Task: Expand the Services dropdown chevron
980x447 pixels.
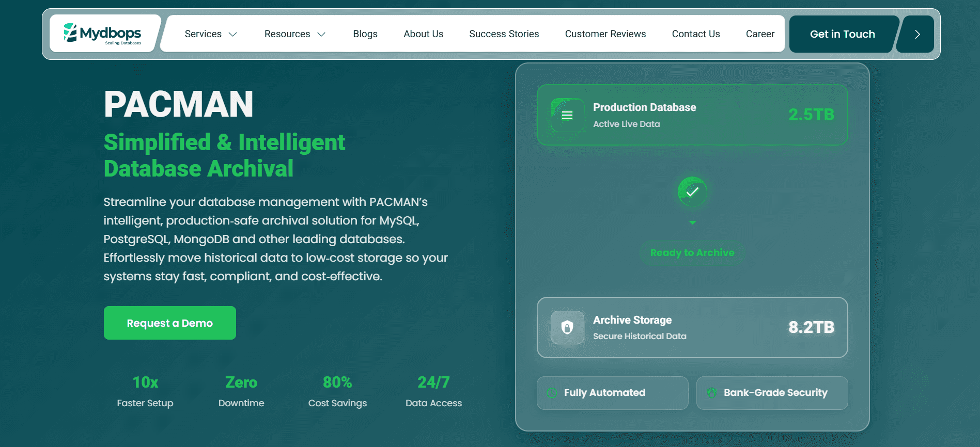Action: [x=232, y=34]
